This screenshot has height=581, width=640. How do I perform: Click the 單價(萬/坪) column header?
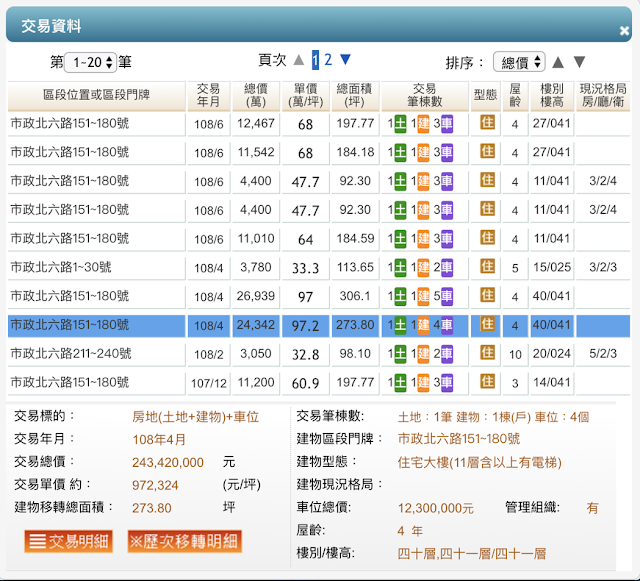point(306,96)
